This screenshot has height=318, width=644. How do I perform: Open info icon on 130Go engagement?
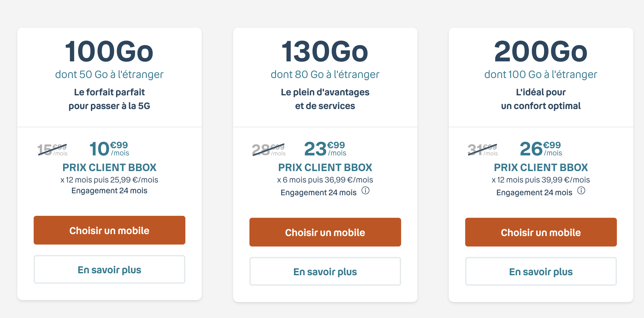tap(365, 190)
